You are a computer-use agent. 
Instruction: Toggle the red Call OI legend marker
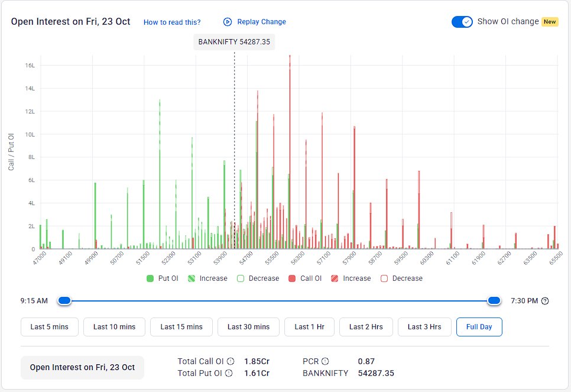coord(291,278)
